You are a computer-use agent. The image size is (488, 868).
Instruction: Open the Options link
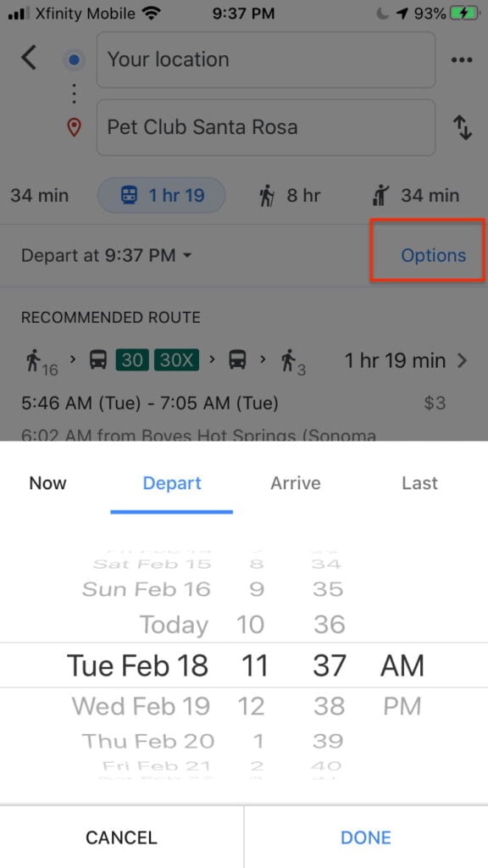(433, 256)
